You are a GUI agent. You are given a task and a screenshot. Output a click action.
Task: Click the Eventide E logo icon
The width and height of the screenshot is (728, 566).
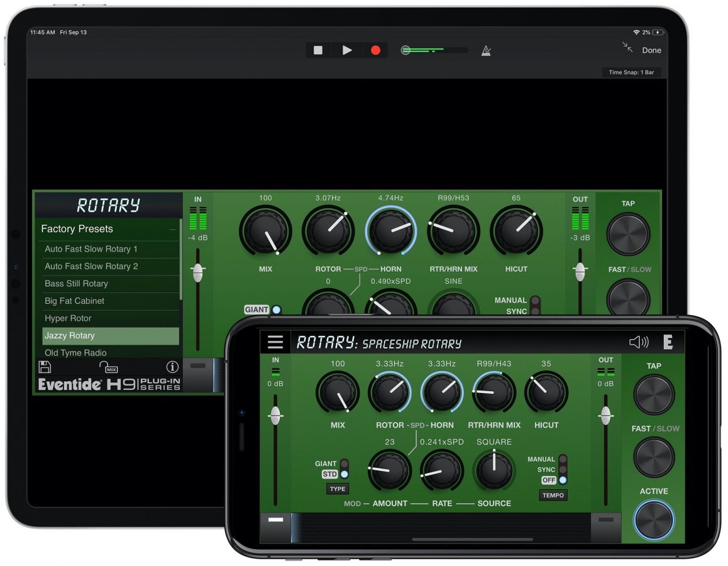[668, 342]
